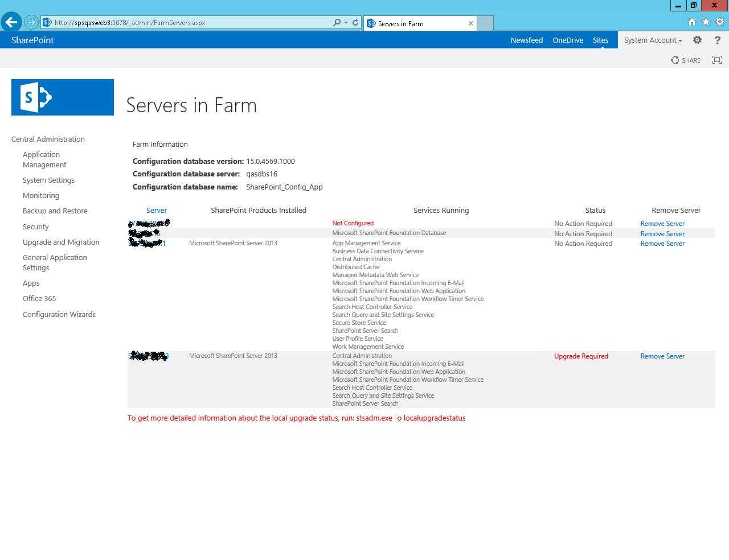Open Backup and Restore link

(x=55, y=211)
